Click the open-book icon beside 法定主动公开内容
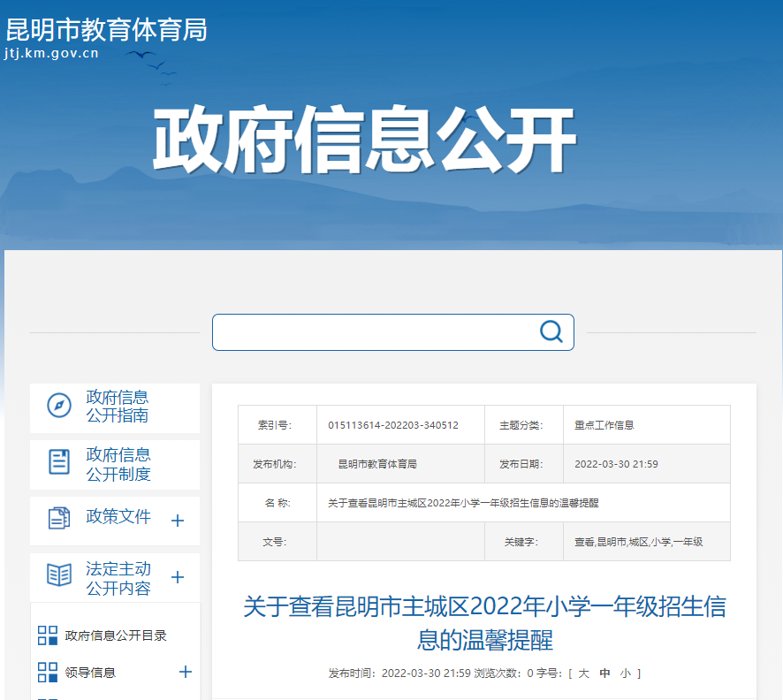 [x=59, y=574]
